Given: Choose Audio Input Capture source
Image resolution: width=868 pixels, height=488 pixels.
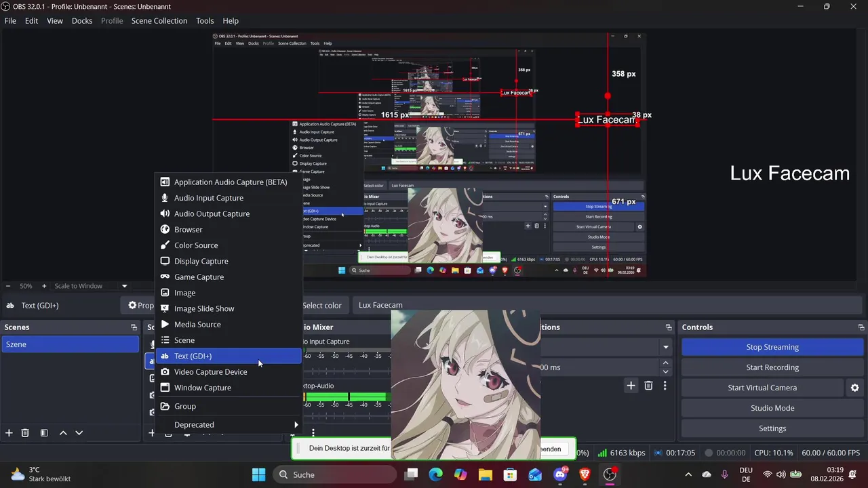Looking at the screenshot, I should 229,198.
